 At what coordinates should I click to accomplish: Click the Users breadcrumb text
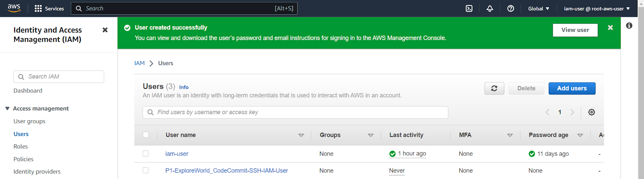(165, 63)
